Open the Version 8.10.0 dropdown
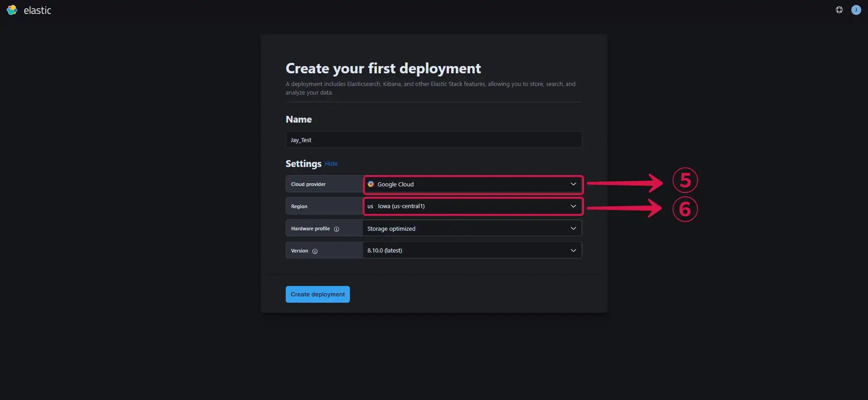Viewport: 868px width, 400px height. pyautogui.click(x=472, y=250)
